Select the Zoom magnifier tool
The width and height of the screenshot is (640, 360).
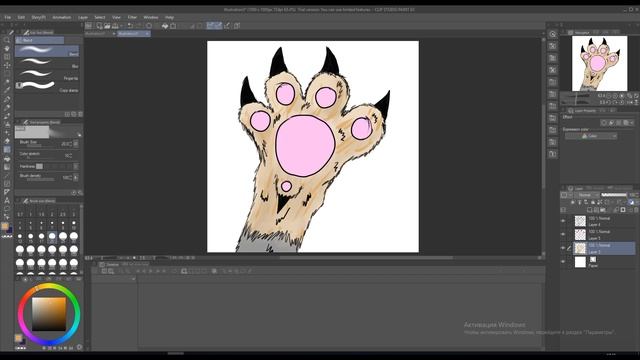[7, 40]
